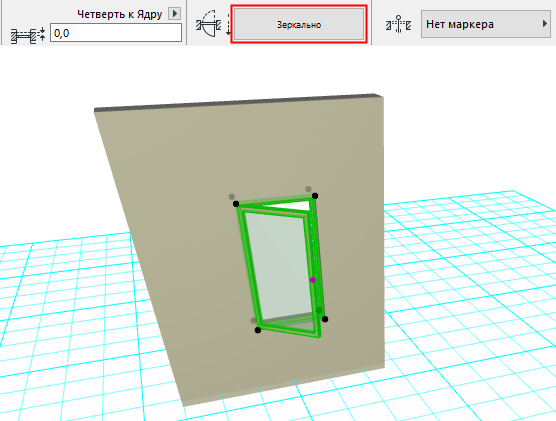
Task: Select the bottom-right black handle of the window
Action: [x=325, y=319]
